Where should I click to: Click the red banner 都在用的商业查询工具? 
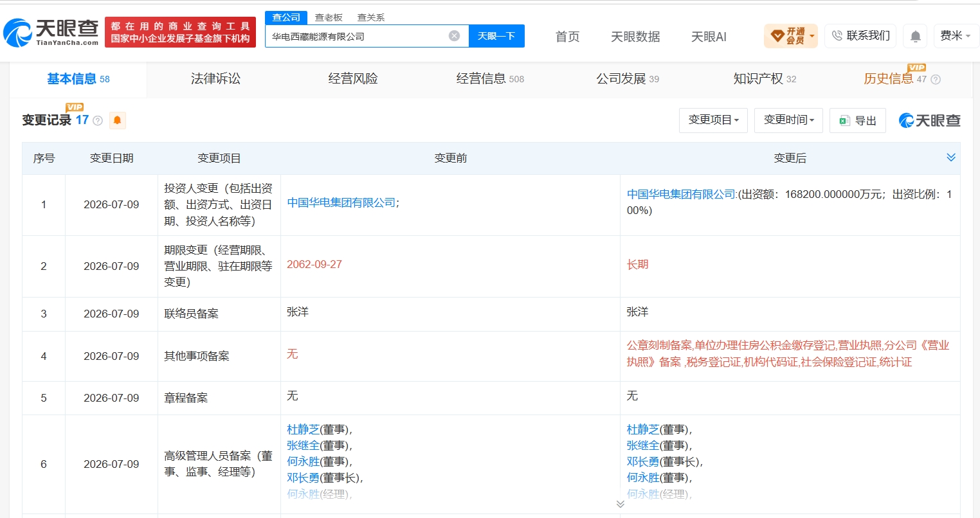click(x=180, y=32)
